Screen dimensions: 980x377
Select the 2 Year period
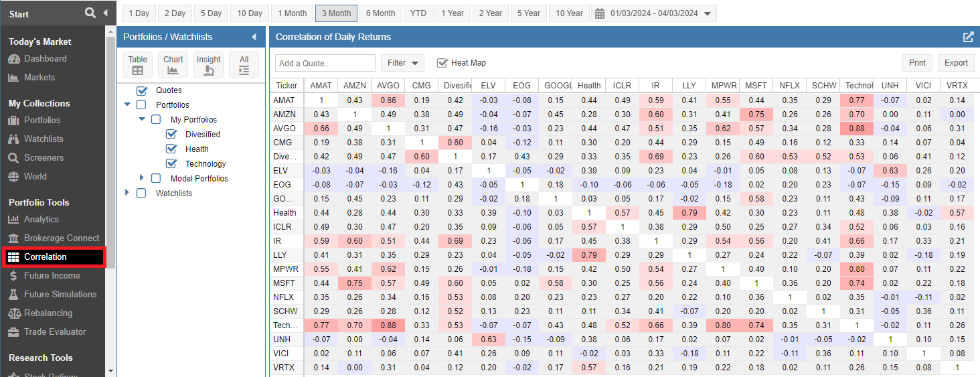pyautogui.click(x=490, y=13)
